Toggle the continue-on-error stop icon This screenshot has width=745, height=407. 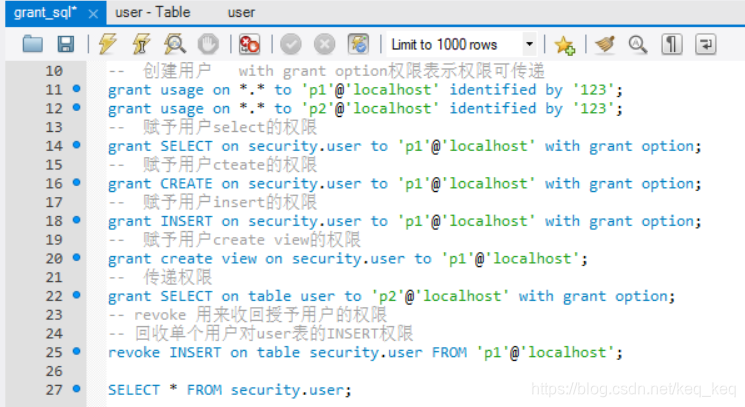249,44
